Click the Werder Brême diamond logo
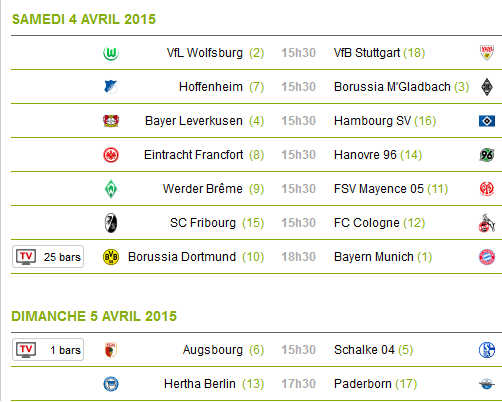Image resolution: width=502 pixels, height=402 pixels. pyautogui.click(x=111, y=189)
